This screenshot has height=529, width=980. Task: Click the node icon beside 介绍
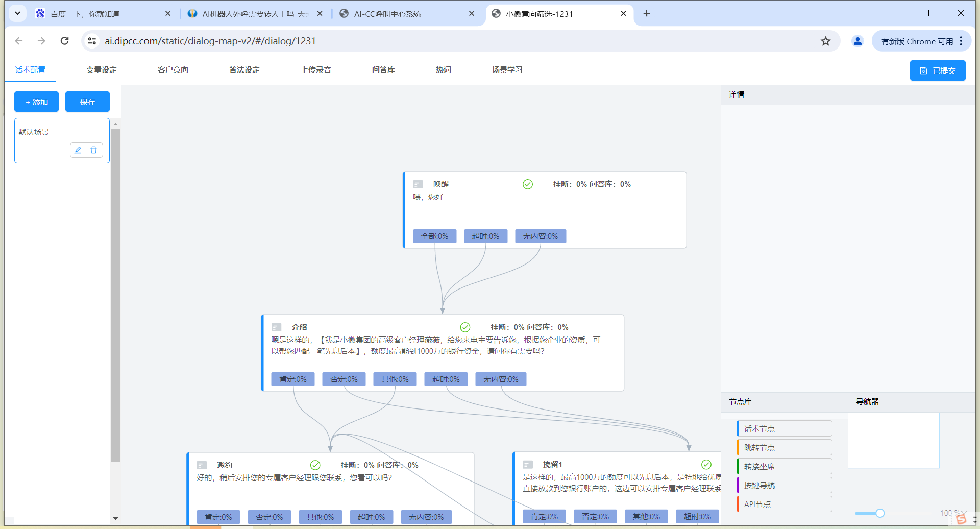pos(277,327)
